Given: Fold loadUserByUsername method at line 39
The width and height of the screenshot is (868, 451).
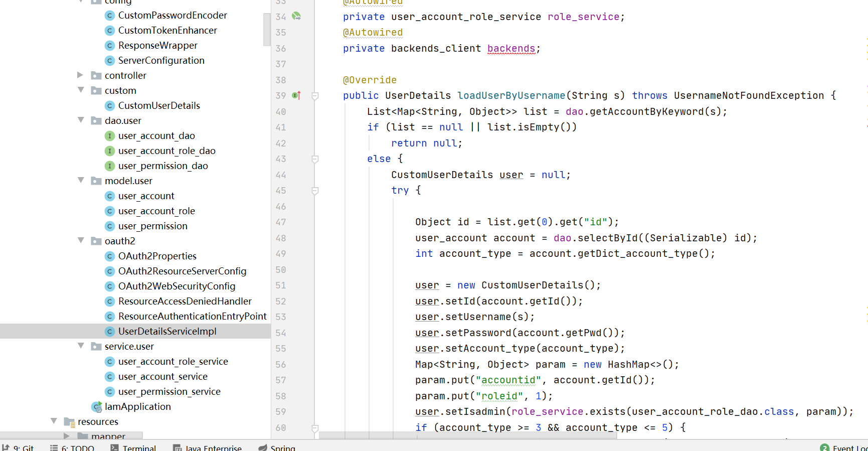Looking at the screenshot, I should [315, 96].
